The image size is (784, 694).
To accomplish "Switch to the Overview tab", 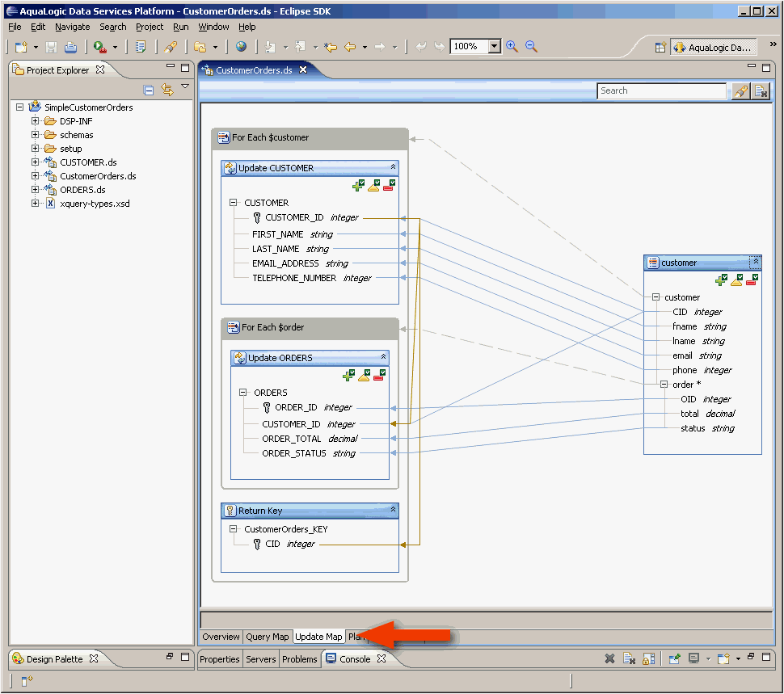I will (221, 637).
